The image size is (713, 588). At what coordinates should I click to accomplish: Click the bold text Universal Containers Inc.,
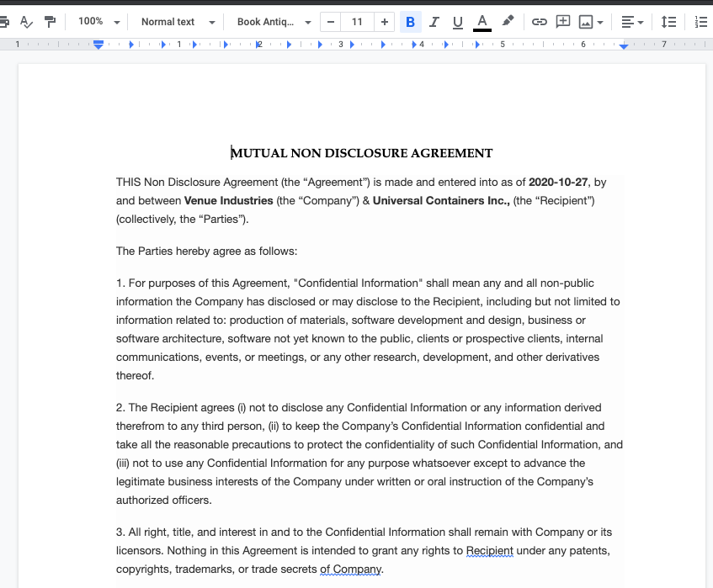pos(442,201)
